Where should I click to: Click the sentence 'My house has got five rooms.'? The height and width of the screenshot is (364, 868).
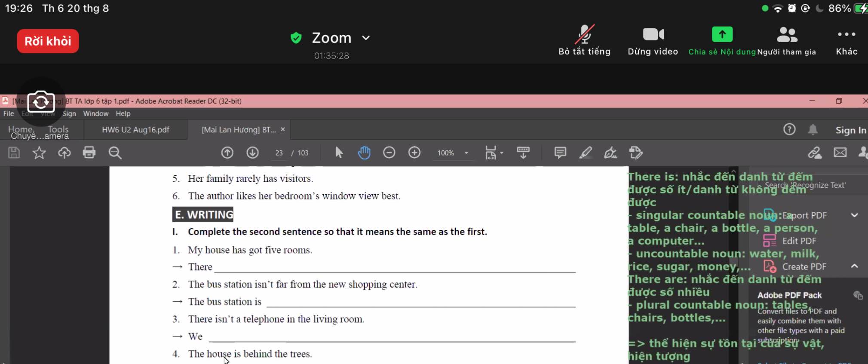250,250
